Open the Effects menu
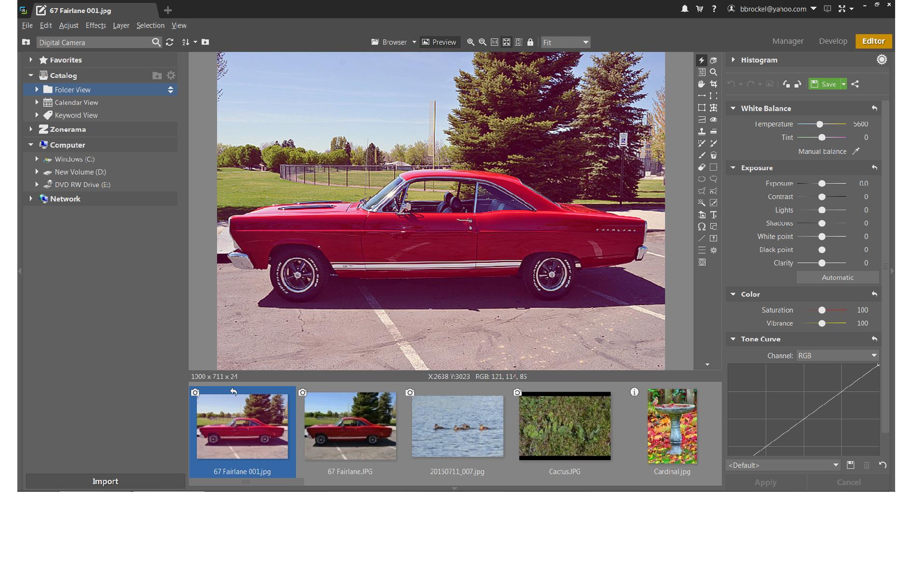 pos(95,26)
